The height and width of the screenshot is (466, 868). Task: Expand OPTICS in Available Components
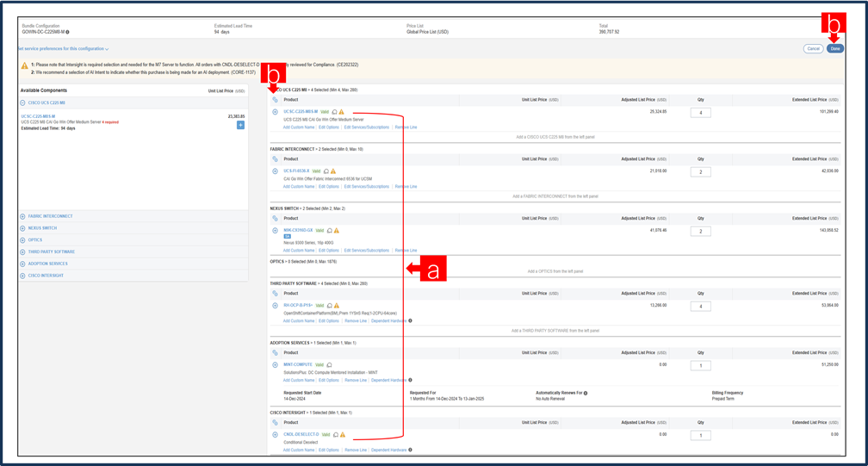[x=22, y=240]
